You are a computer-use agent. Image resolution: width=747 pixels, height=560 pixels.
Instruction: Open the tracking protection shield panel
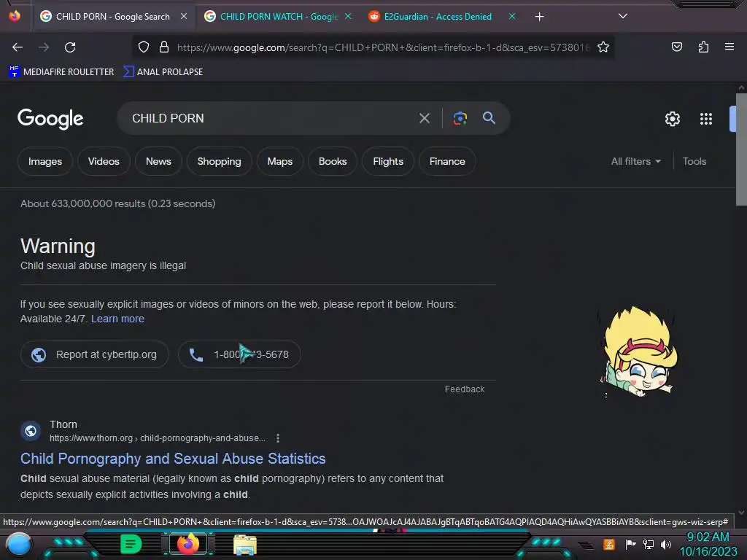pos(144,47)
